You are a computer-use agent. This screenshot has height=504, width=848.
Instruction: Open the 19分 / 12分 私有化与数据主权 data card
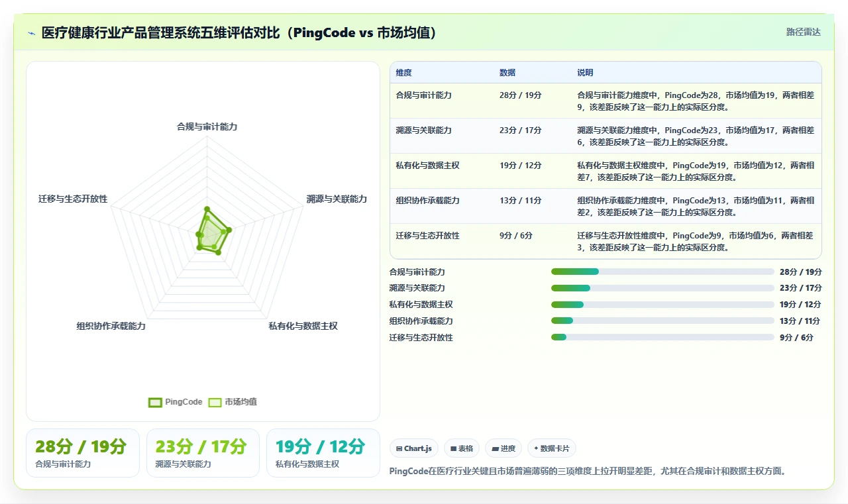323,453
